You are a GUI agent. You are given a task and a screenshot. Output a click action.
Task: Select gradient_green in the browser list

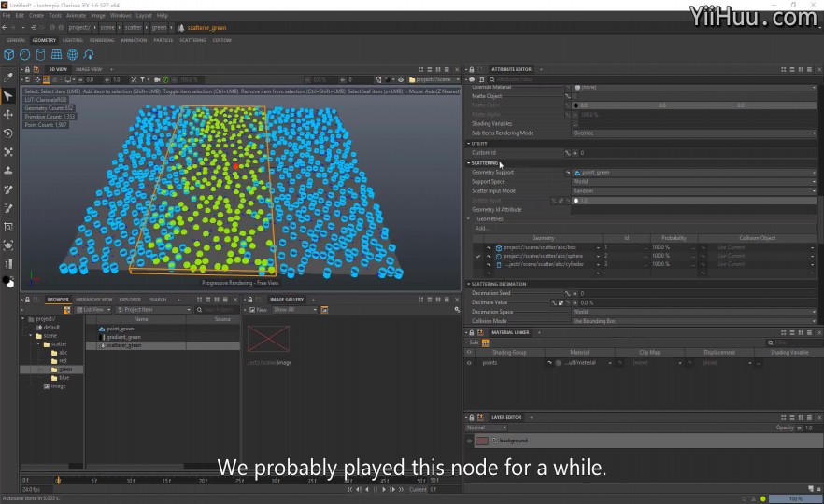coord(123,337)
